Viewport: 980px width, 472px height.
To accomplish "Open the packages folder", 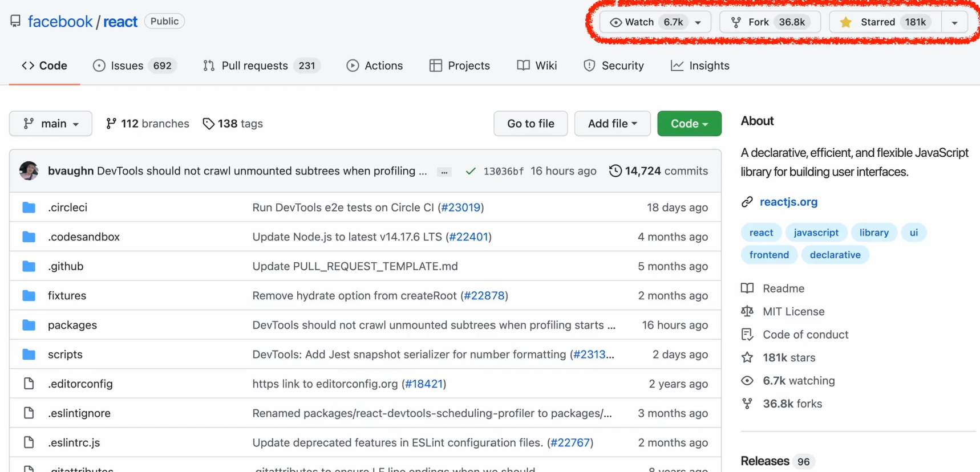I will pyautogui.click(x=72, y=325).
